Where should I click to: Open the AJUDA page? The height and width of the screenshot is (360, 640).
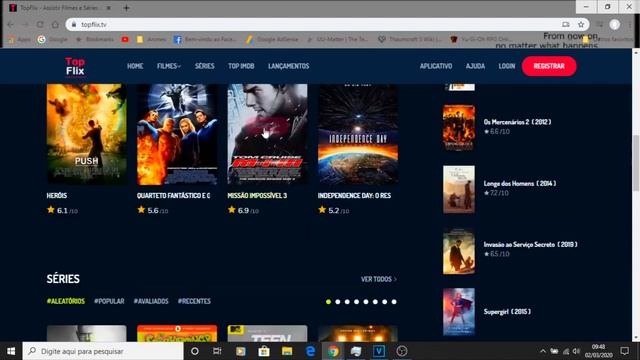(x=476, y=66)
